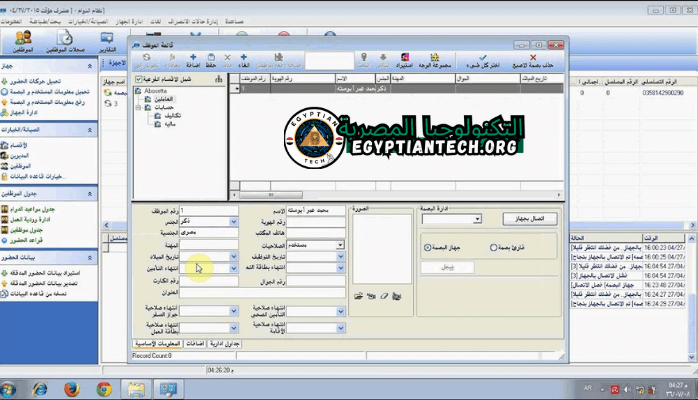The height and width of the screenshot is (400, 698).
Task: Click the greyed register (سجل) button
Action: tap(447, 267)
